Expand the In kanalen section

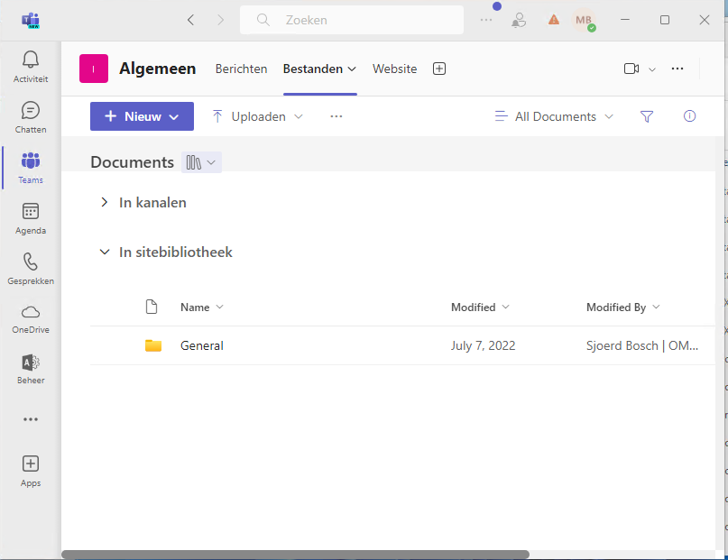coord(105,203)
